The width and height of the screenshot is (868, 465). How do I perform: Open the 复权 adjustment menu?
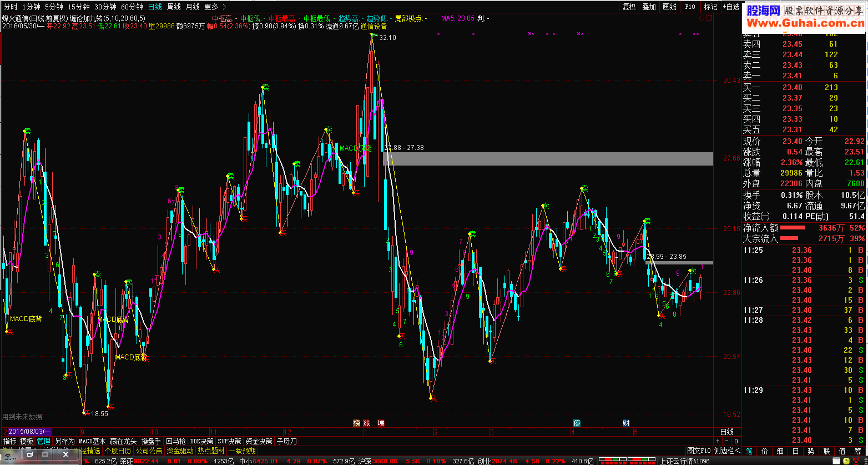[629, 7]
